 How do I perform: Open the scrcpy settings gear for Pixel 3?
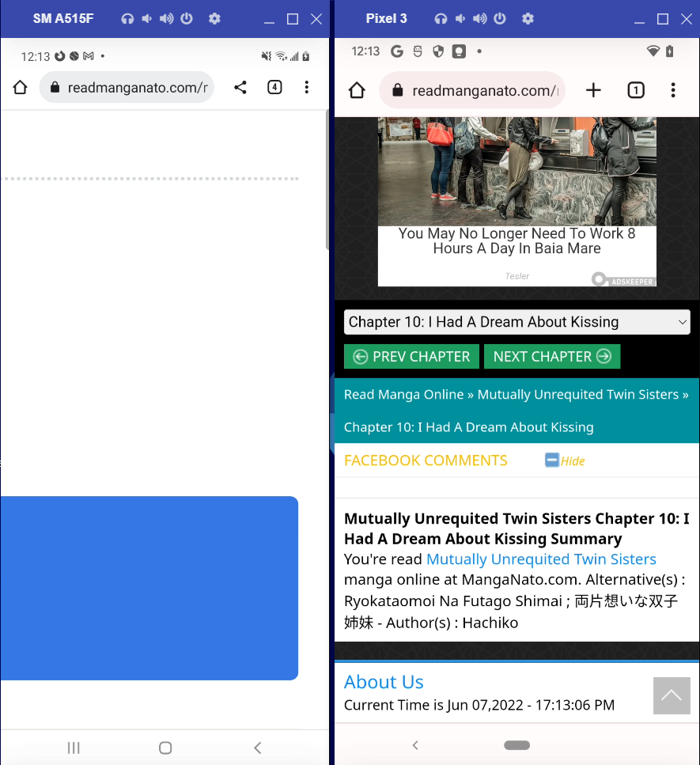pos(528,18)
